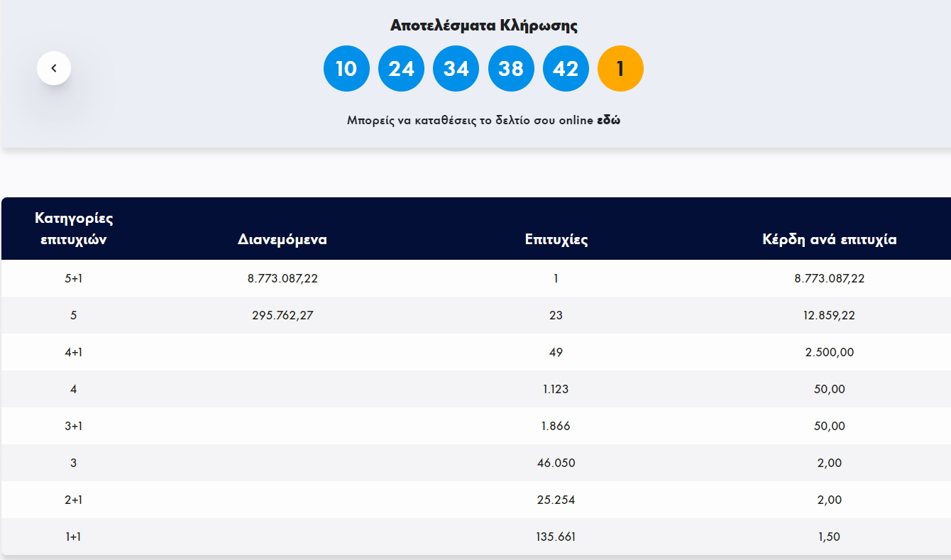The width and height of the screenshot is (951, 560).
Task: Click the 'Αποτελέσματα Κλήρωσης' heading
Action: (x=484, y=26)
